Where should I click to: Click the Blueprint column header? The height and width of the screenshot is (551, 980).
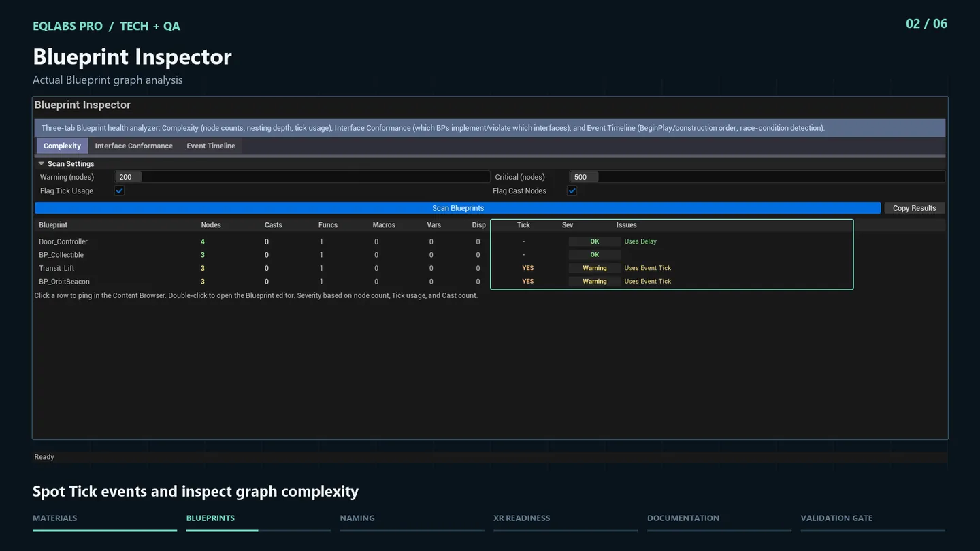53,225
